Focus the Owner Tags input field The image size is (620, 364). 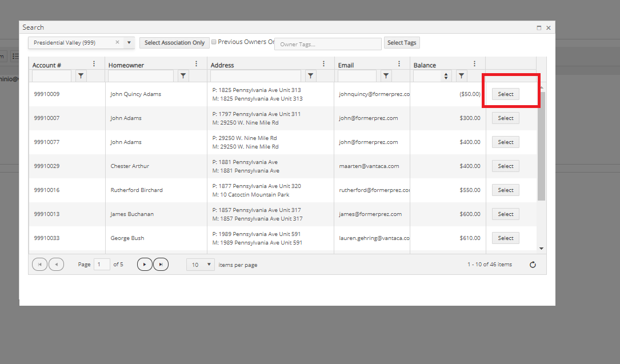328,44
